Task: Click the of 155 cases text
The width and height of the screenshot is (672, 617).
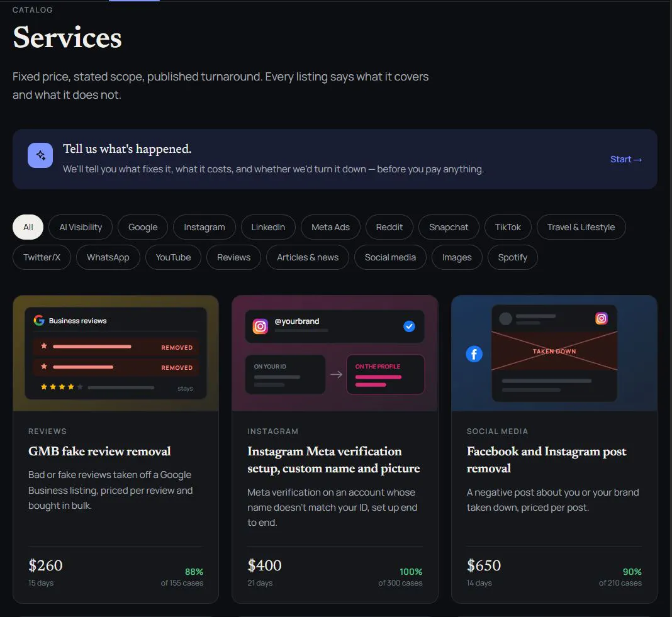Action: pos(182,582)
